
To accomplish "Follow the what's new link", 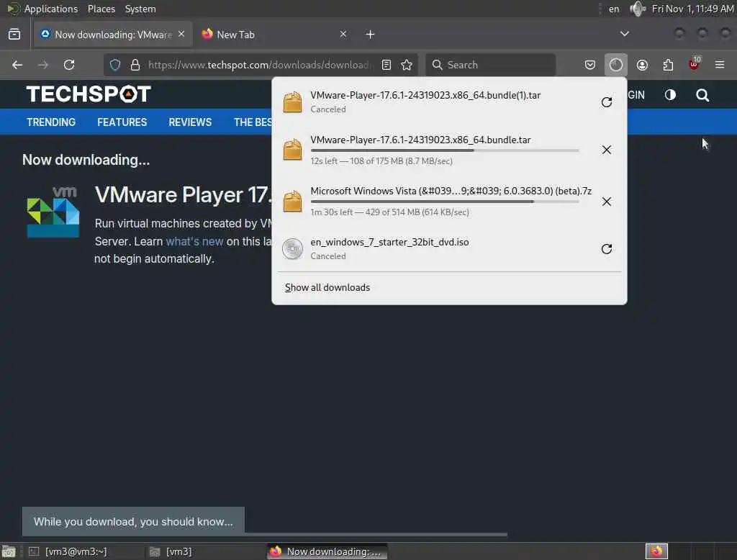I will click(194, 241).
